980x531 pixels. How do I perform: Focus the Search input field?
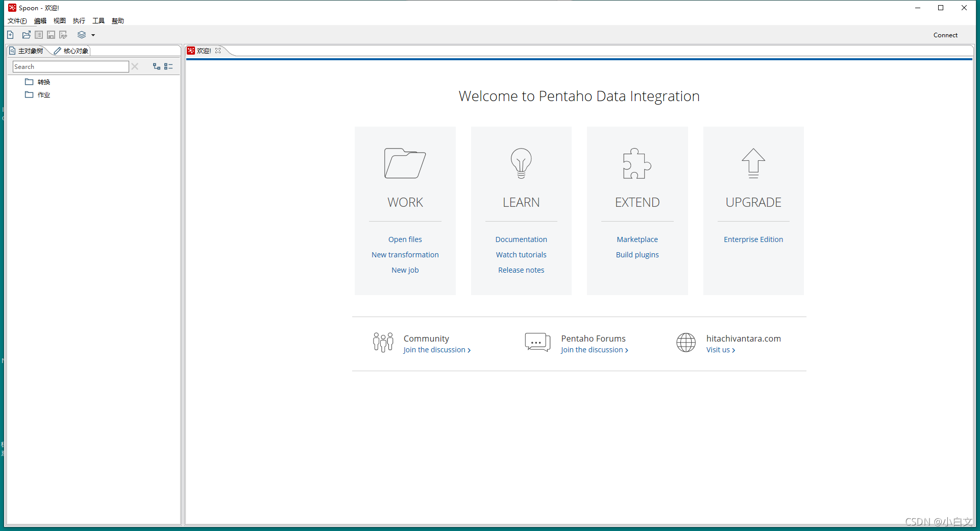[x=71, y=66]
